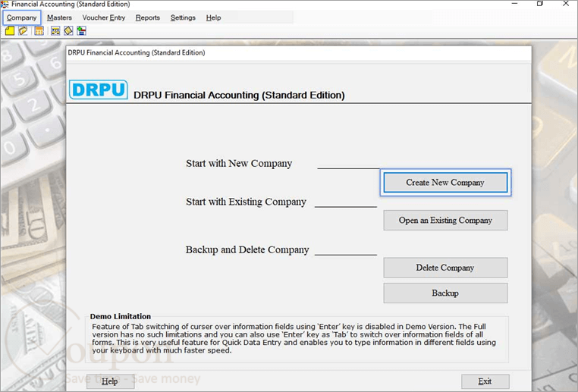Image resolution: width=578 pixels, height=392 pixels.
Task: Click the 'Demo Limitation' heading
Action: [x=121, y=316]
